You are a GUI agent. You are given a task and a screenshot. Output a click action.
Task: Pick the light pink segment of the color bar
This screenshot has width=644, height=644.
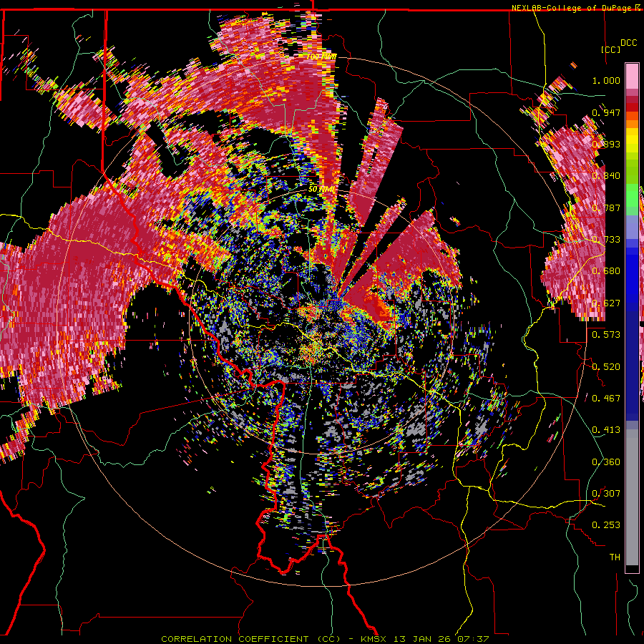tap(632, 77)
